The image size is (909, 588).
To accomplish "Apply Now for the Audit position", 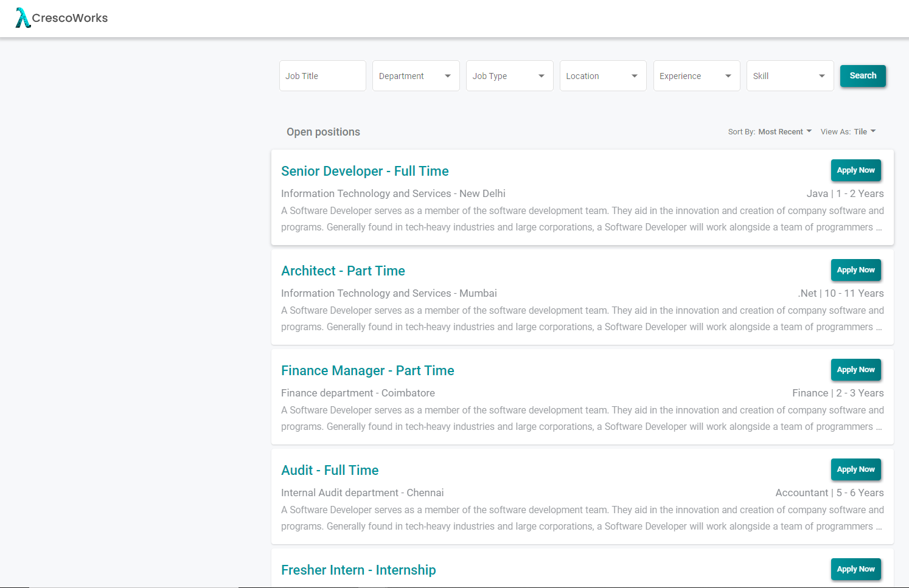I will click(855, 469).
